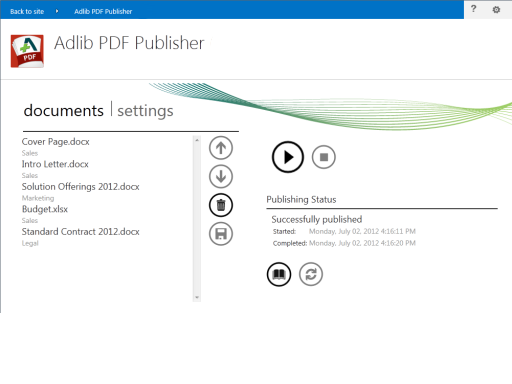Image resolution: width=512 pixels, height=384 pixels.
Task: Expand the breadcrumb arrow after Back to site
Action: click(x=57, y=11)
